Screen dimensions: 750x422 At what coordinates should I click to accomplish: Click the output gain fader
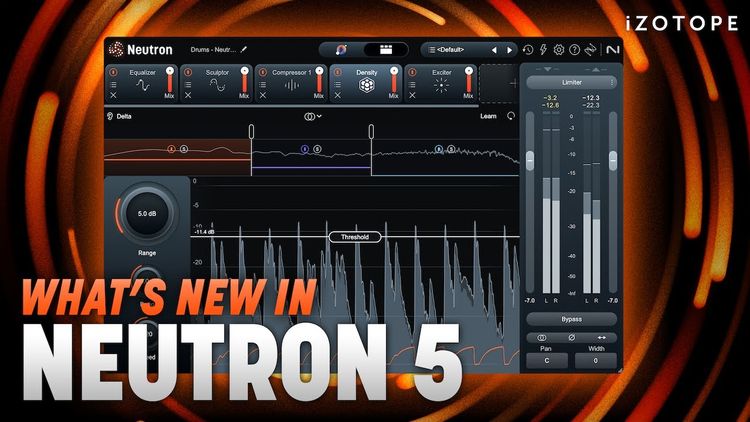[x=613, y=160]
